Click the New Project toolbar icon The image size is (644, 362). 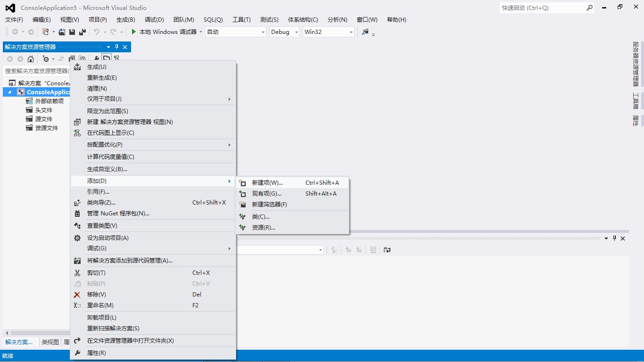[x=46, y=32]
